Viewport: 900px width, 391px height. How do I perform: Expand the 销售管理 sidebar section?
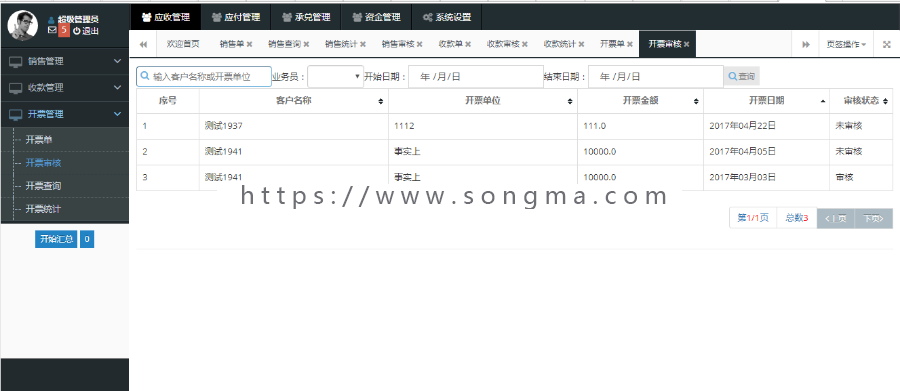[x=65, y=61]
